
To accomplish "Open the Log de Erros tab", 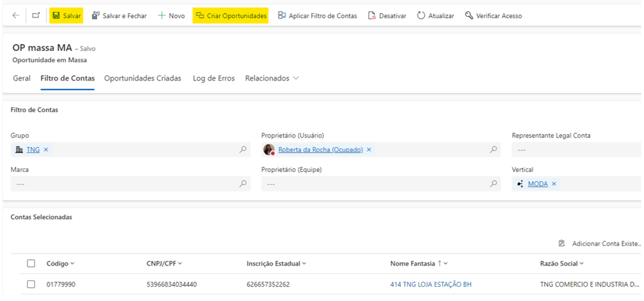I will 213,78.
